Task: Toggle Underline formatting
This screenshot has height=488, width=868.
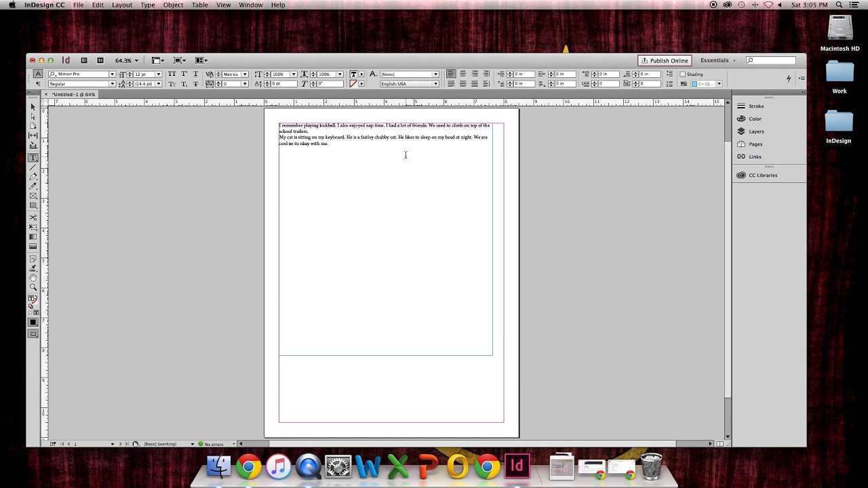Action: 196,74
